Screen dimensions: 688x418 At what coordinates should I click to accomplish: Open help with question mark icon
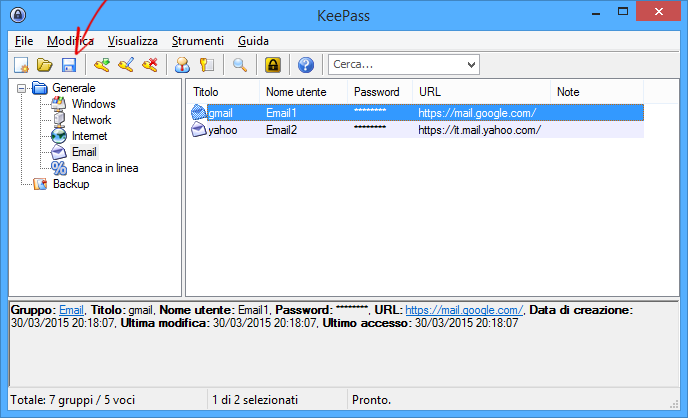[306, 65]
